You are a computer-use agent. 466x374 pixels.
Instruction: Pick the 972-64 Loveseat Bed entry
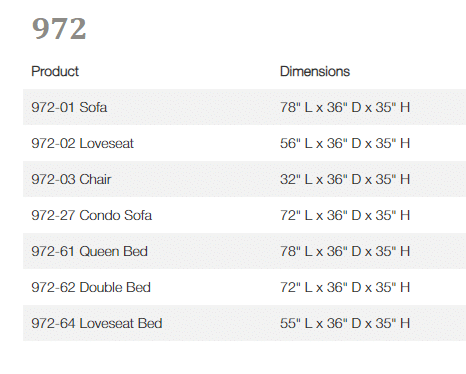click(97, 323)
